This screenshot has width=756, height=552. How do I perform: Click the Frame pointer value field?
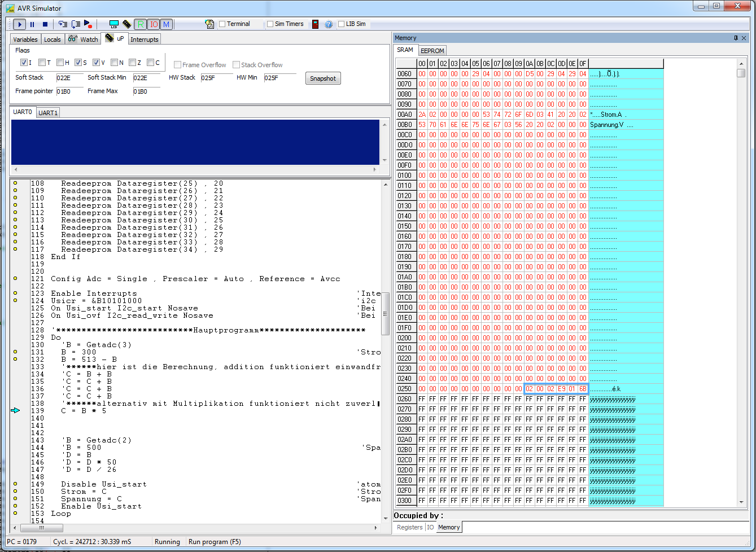69,91
